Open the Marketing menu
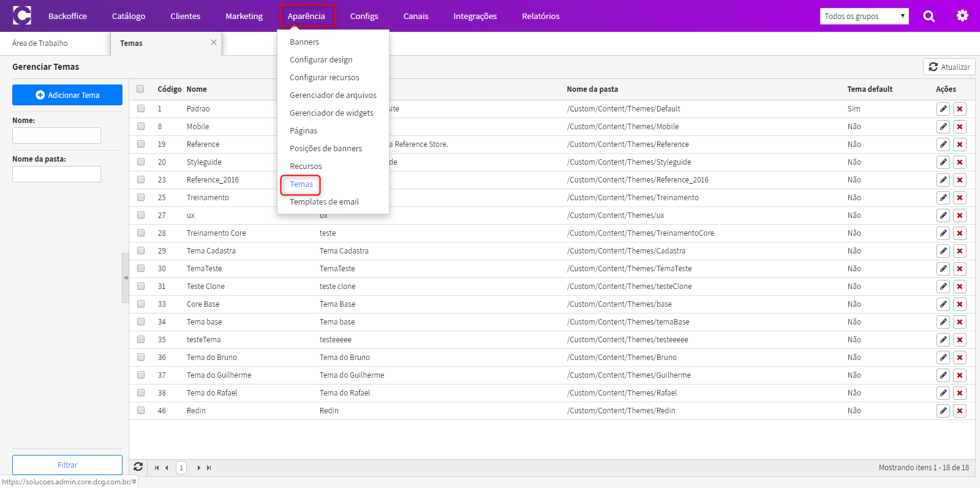The height and width of the screenshot is (488, 980). pos(244,16)
